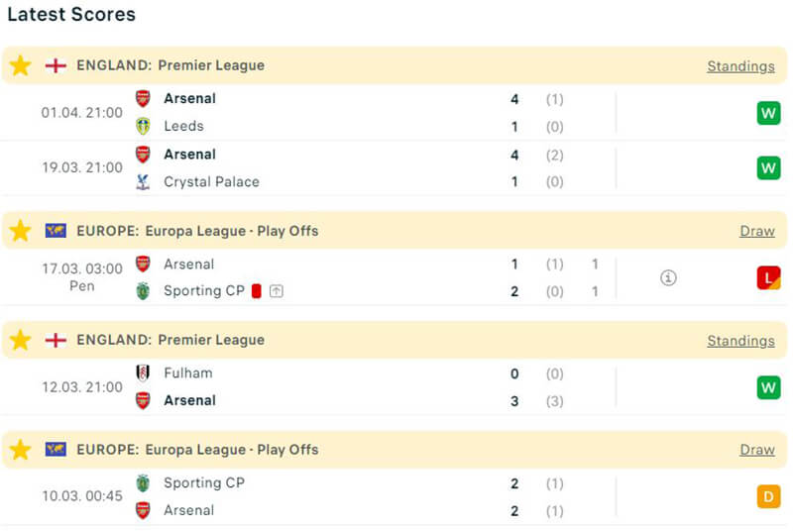Click the red card icon beside Sporting CP
Viewport: 793px width, 532px height.
[256, 291]
